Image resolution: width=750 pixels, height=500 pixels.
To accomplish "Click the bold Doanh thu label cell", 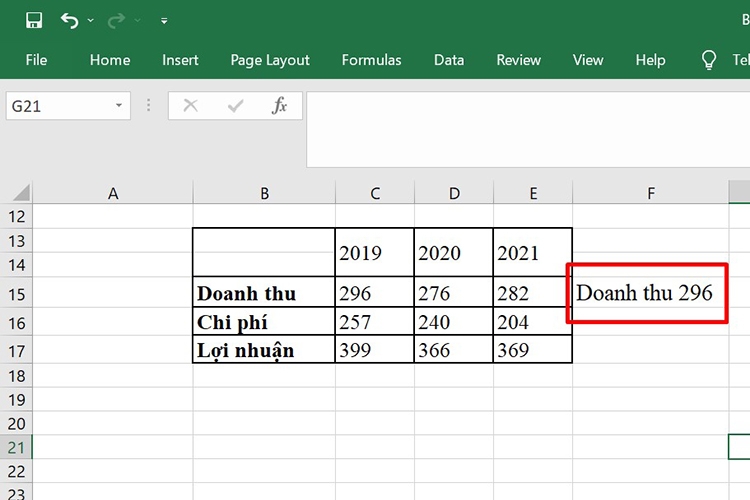I will point(264,292).
